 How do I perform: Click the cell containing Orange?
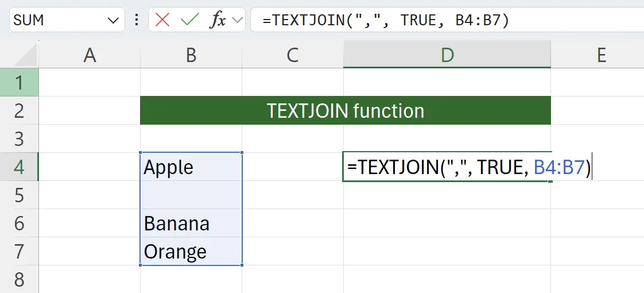coord(191,252)
